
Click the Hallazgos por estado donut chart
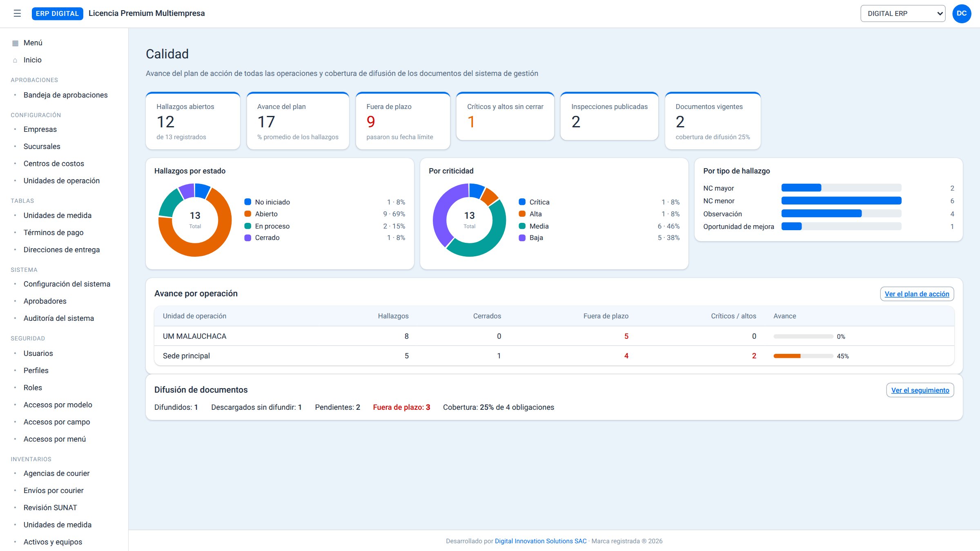click(x=195, y=220)
